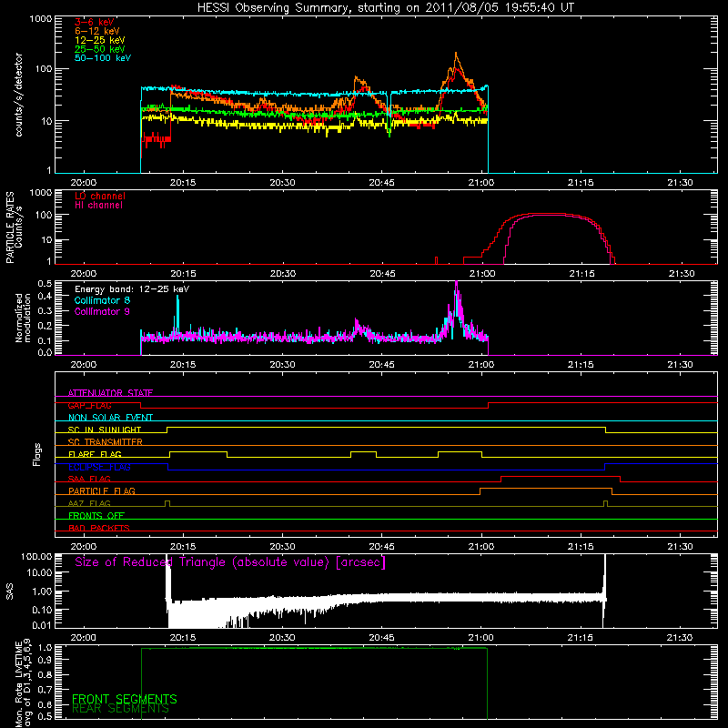Viewport: 728px width, 728px height.
Task: Select the FLARE_FLAG label
Action: [95, 454]
